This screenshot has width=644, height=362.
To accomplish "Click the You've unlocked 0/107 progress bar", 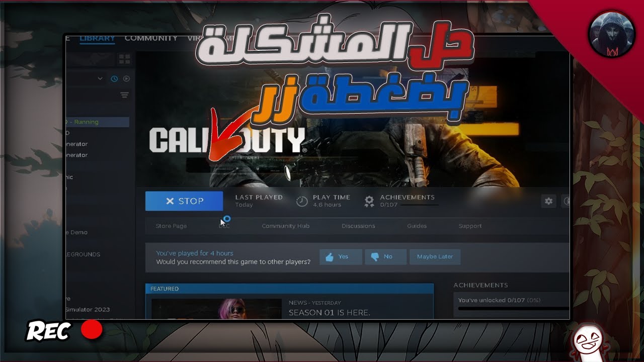I will tap(514, 309).
